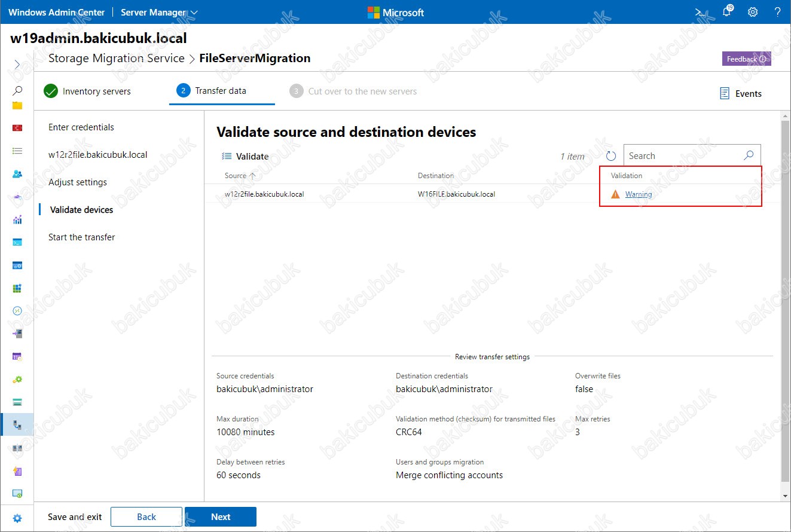Open the PowerShell console icon in header

[700, 12]
